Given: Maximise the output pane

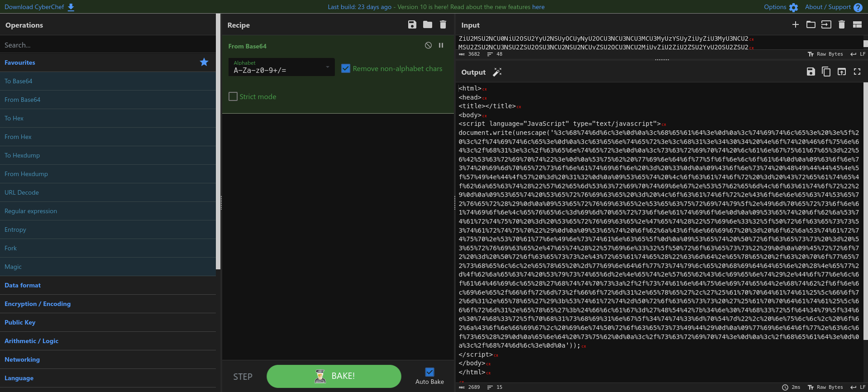Looking at the screenshot, I should click(857, 72).
